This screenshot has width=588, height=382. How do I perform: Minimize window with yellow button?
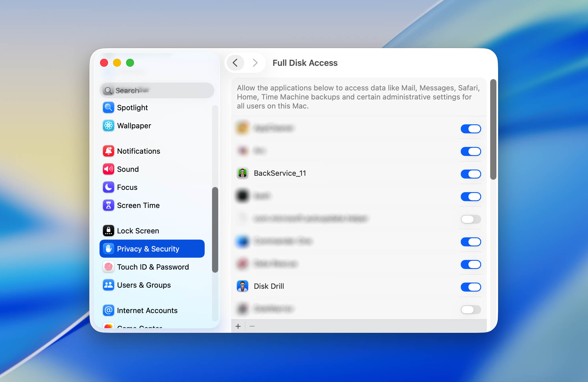point(117,63)
